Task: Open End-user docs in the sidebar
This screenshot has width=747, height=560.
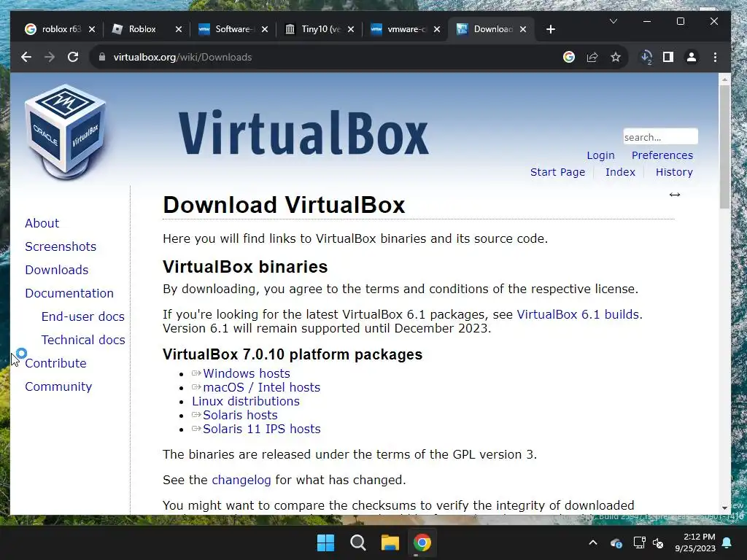Action: coord(83,316)
